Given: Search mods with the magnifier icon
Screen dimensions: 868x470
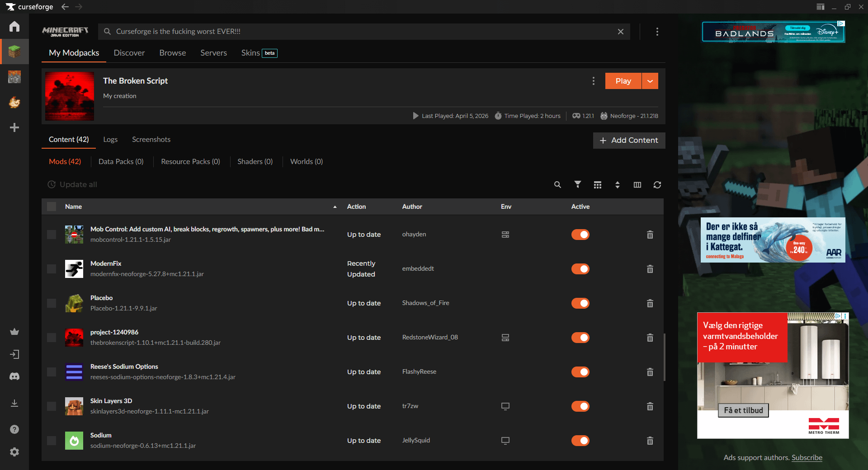Looking at the screenshot, I should [558, 185].
